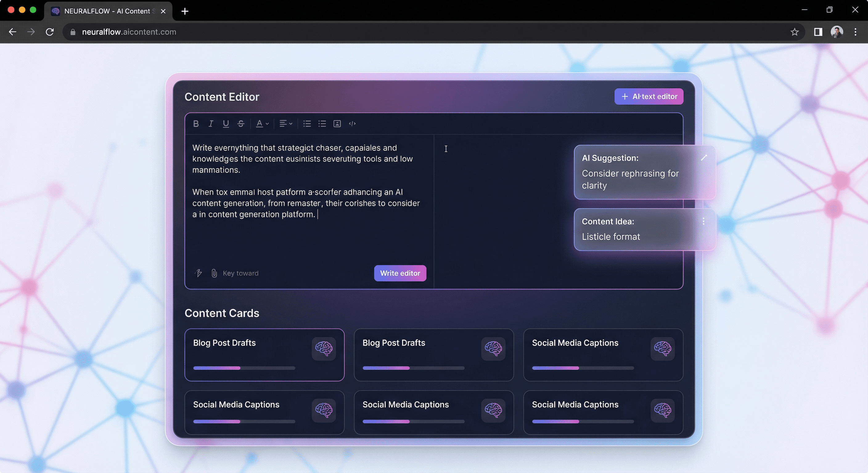Viewport: 868px width, 473px height.
Task: Select the underline formatting icon
Action: (x=226, y=124)
